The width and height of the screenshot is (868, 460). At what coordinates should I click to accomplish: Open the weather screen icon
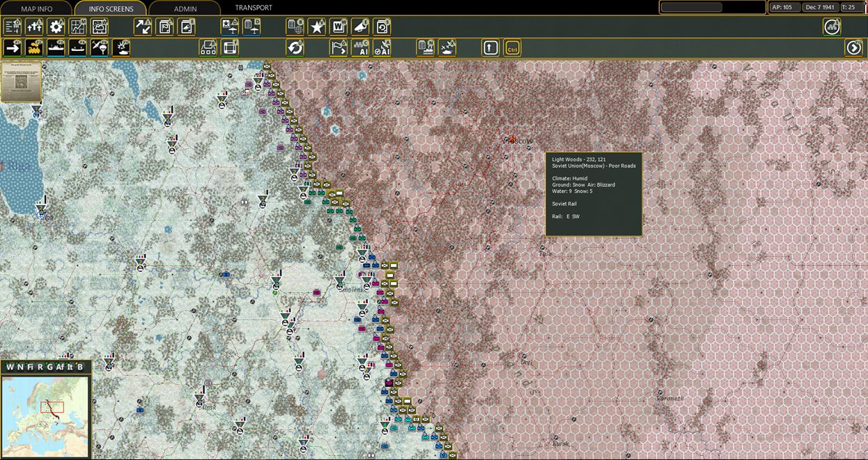(100, 27)
